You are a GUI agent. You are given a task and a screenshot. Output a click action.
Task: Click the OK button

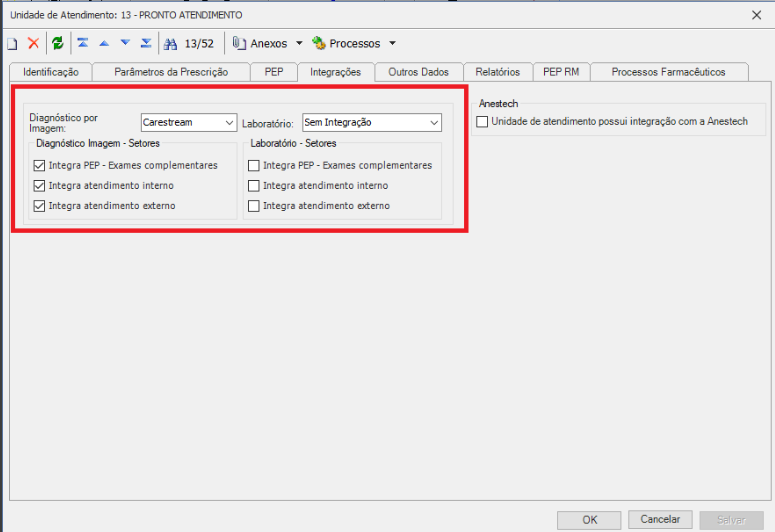click(x=589, y=520)
